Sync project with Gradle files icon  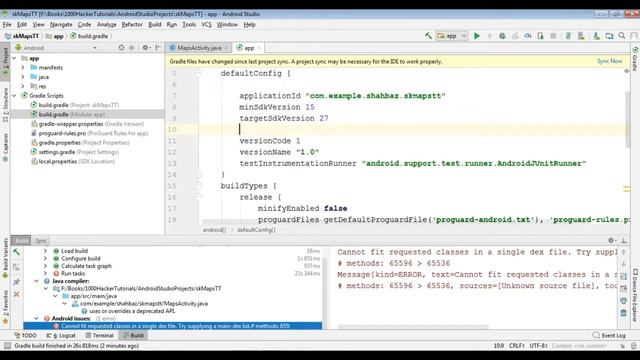(x=568, y=36)
